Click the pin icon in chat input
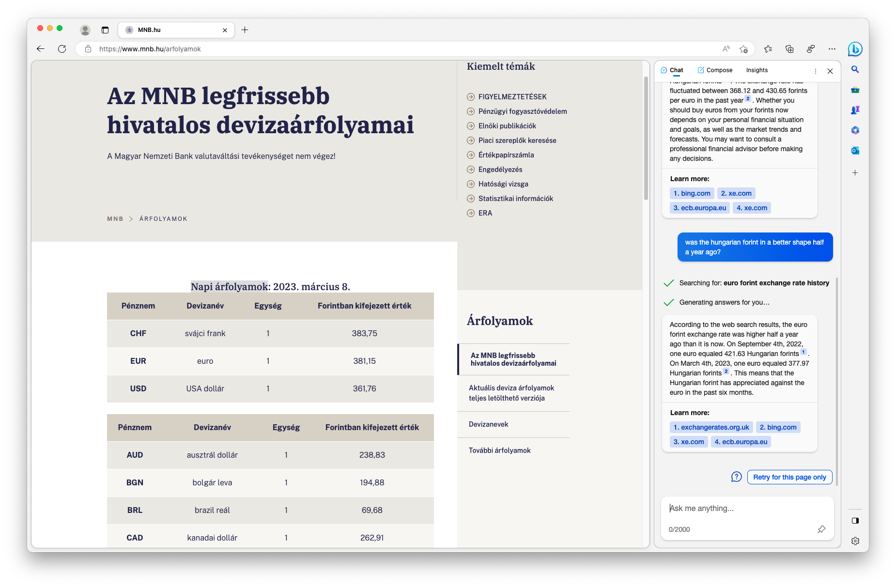 tap(821, 529)
